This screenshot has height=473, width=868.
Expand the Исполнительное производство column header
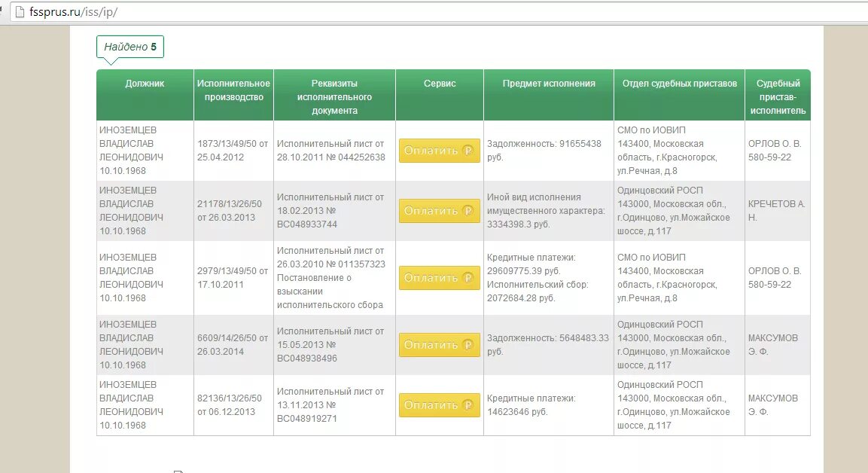tap(232, 89)
